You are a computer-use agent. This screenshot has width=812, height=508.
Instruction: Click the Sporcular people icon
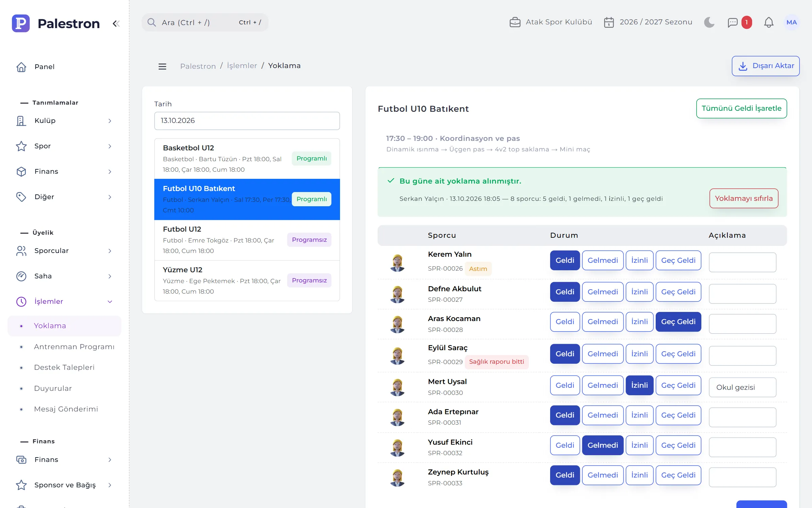[21, 251]
